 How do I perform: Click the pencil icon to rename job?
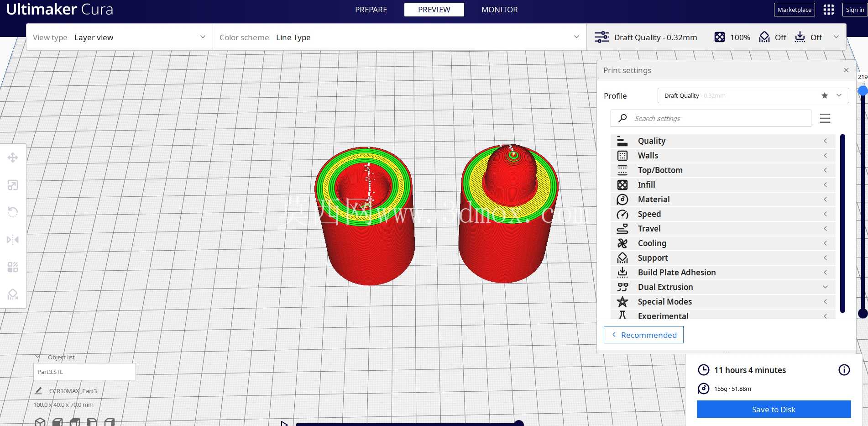coord(39,391)
